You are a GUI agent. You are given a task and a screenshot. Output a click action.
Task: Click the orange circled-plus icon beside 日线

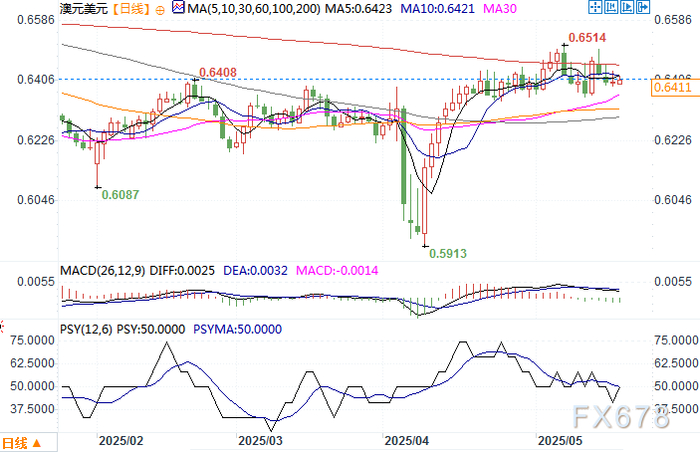pyautogui.click(x=160, y=10)
